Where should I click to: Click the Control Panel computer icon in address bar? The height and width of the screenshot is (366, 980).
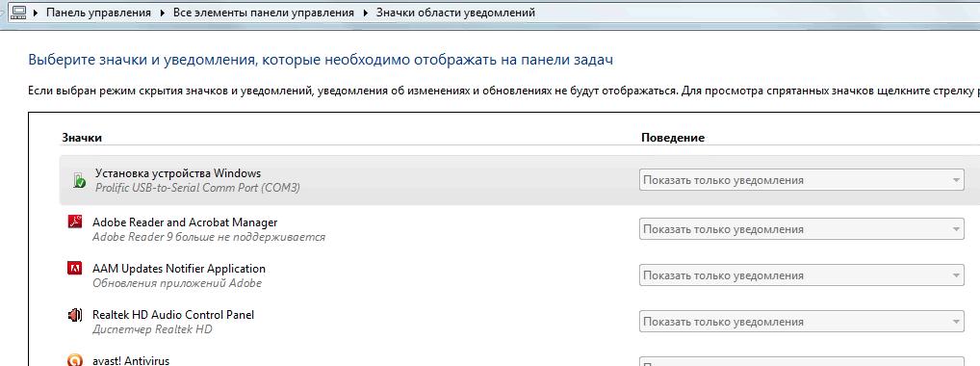[18, 13]
